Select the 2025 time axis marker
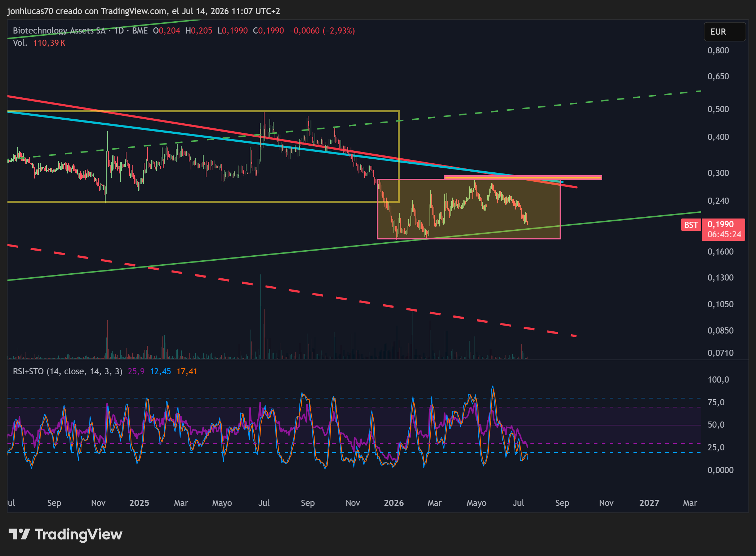 [139, 503]
